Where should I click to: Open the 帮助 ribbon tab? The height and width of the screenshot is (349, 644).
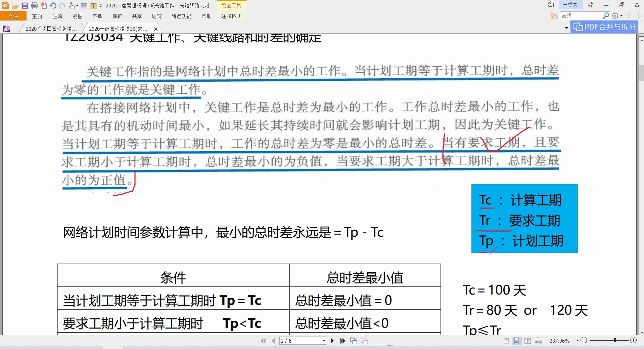coord(206,16)
